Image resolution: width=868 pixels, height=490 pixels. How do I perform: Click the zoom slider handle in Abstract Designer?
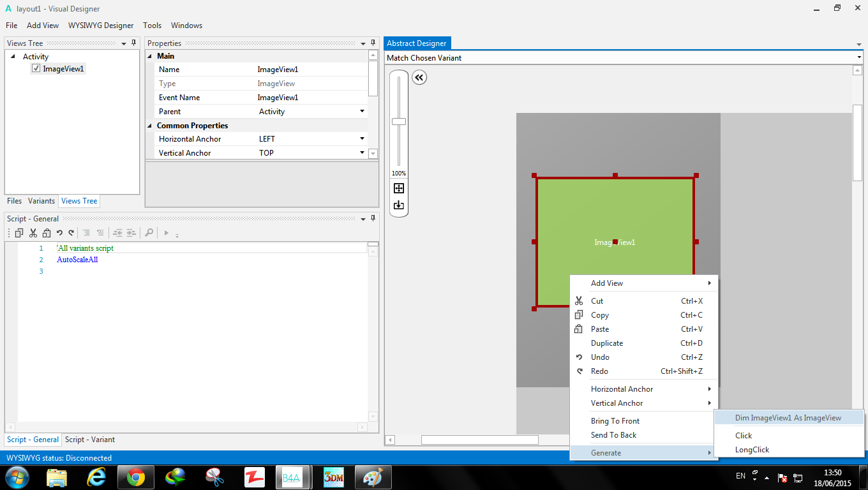click(399, 121)
